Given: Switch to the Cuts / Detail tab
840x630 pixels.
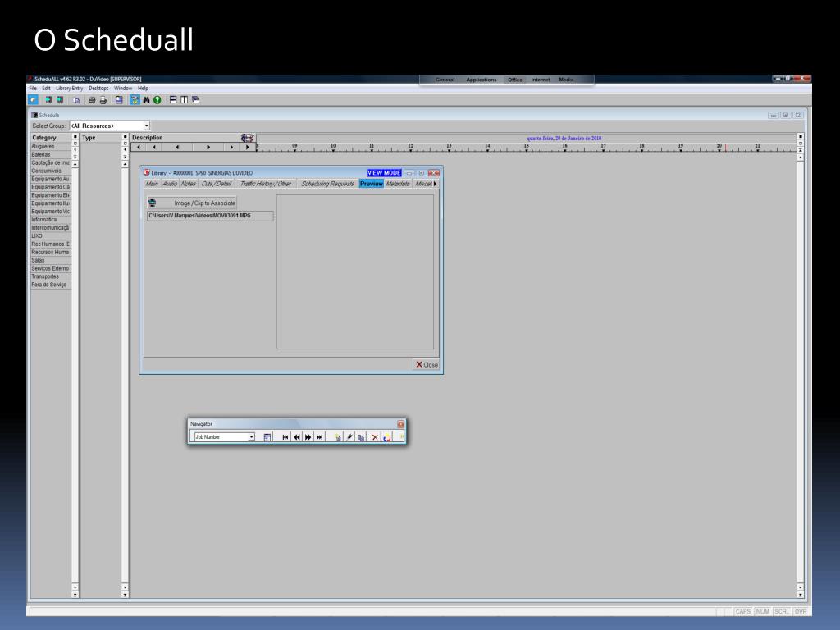Looking at the screenshot, I should click(217, 184).
